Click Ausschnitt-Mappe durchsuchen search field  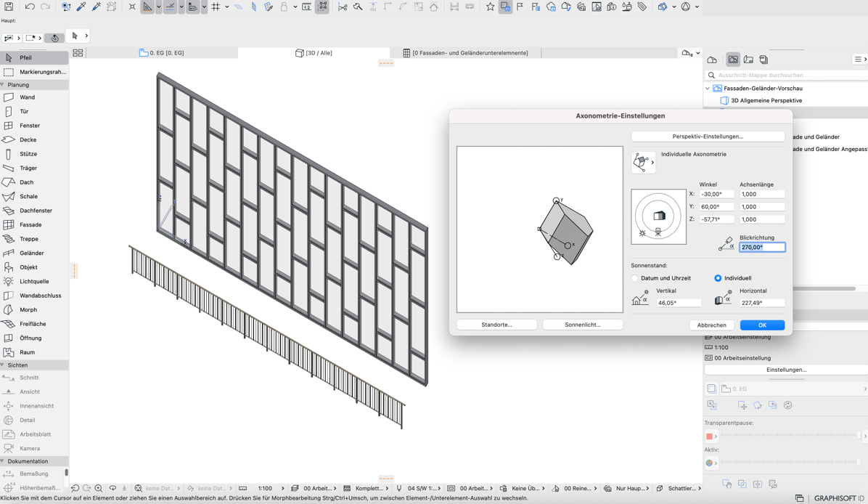(x=786, y=75)
